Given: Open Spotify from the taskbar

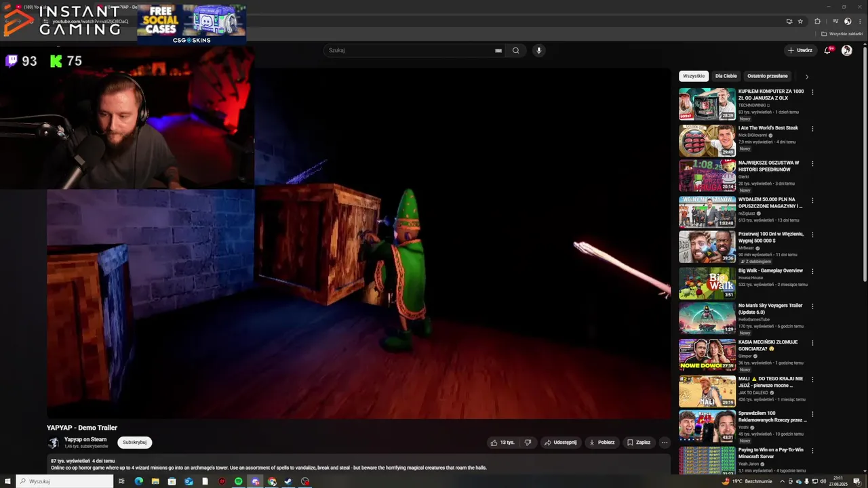Looking at the screenshot, I should [x=239, y=481].
